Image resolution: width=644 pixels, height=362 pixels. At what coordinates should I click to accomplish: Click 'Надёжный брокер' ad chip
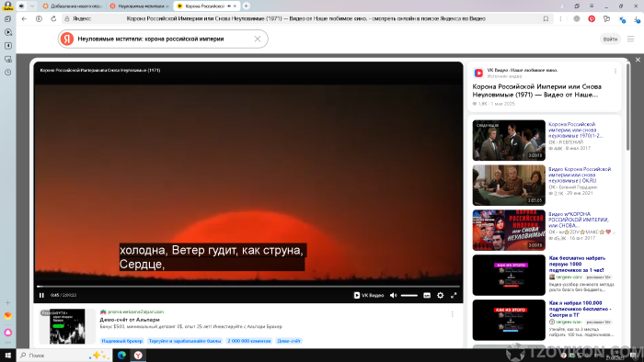click(x=122, y=341)
